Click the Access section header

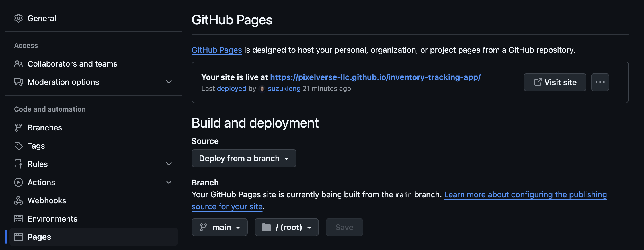pyautogui.click(x=26, y=46)
